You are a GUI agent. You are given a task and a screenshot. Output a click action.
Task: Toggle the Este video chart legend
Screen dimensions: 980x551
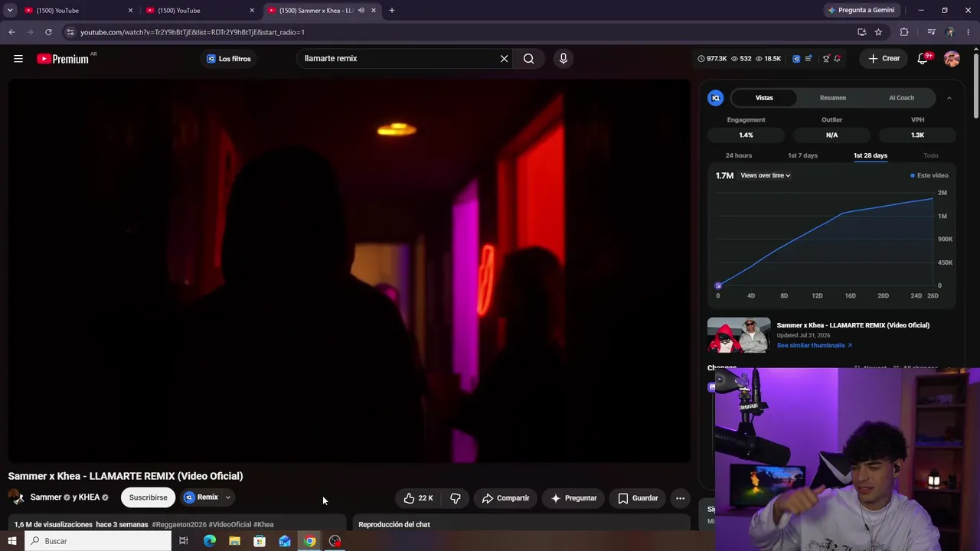pyautogui.click(x=929, y=175)
